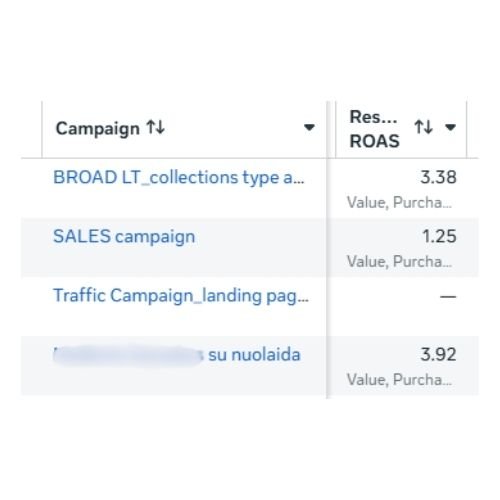Open BROAD LT_collections type campaign link
The image size is (500, 500).
click(x=179, y=177)
